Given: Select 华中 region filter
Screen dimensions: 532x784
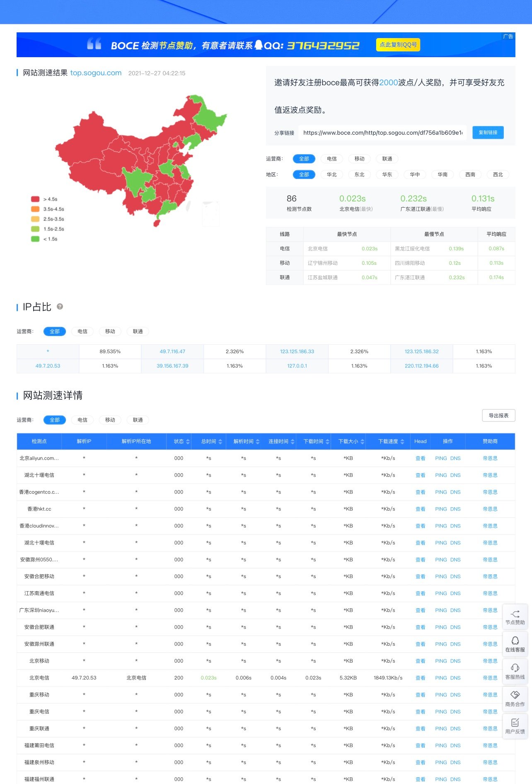Looking at the screenshot, I should tap(415, 174).
